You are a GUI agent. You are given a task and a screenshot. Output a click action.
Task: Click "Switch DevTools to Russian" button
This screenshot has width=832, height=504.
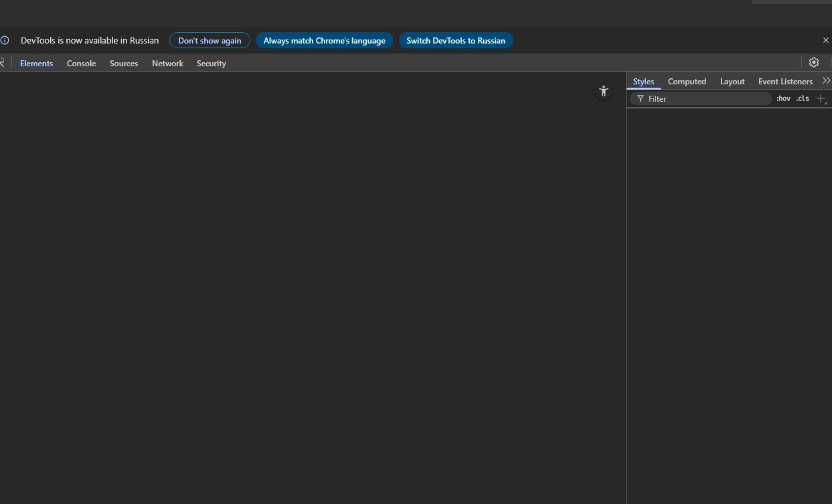456,40
